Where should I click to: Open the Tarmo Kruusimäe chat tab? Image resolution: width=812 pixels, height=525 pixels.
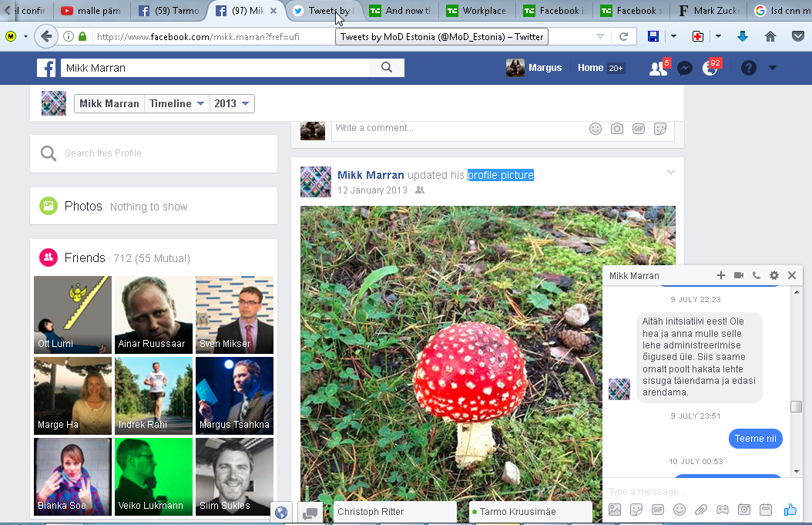point(530,512)
